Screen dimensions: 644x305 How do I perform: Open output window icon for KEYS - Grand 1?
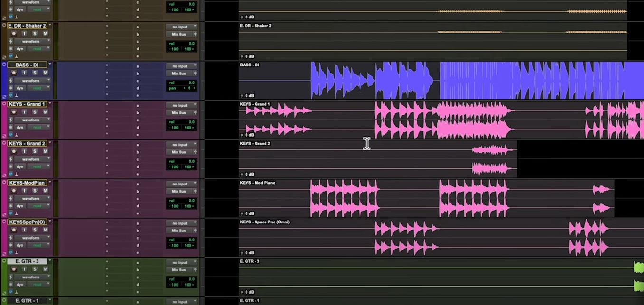pyautogui.click(x=195, y=113)
